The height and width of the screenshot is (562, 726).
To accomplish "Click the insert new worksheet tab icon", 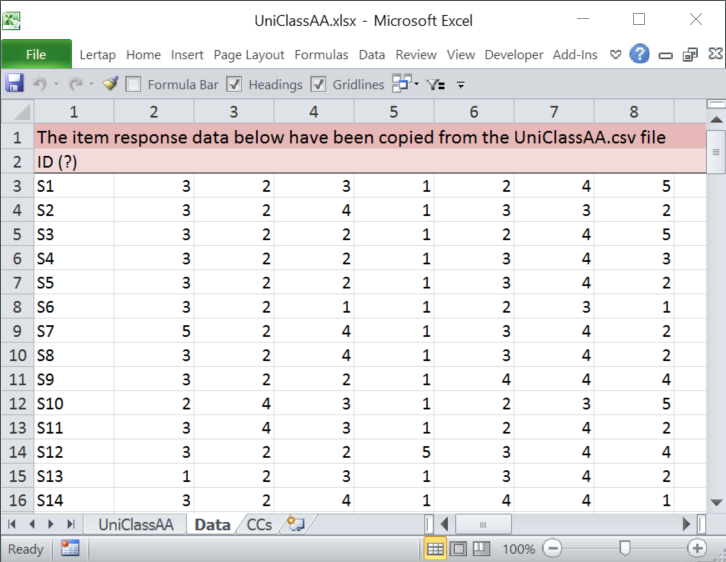I will (x=294, y=523).
